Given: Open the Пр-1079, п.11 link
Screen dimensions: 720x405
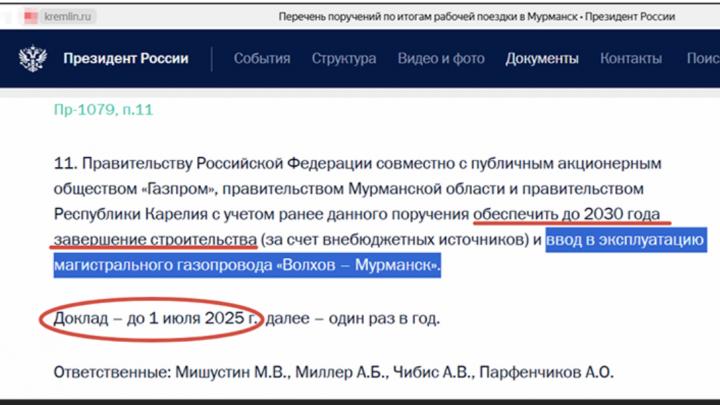Looking at the screenshot, I should (x=103, y=110).
